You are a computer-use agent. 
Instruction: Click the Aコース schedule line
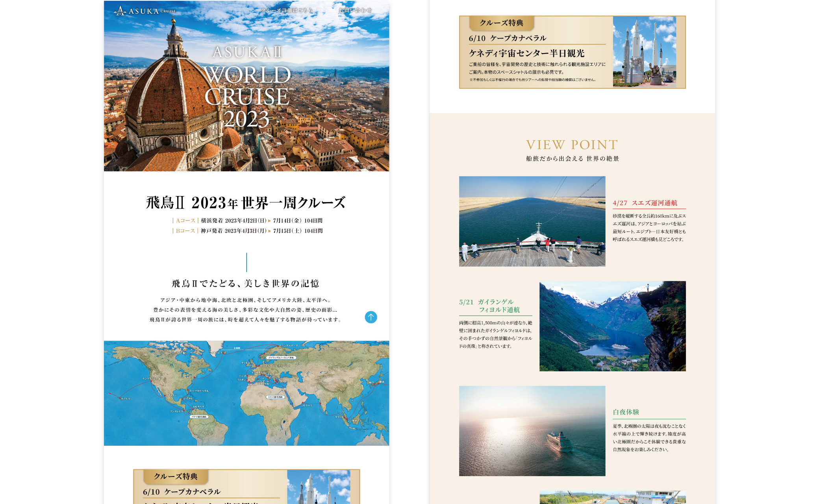point(247,220)
